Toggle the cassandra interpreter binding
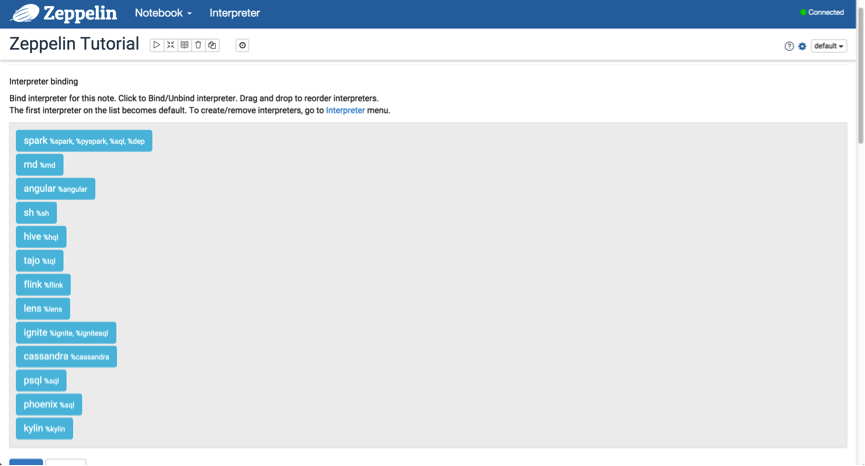Viewport: 865px width, 466px height. 66,357
